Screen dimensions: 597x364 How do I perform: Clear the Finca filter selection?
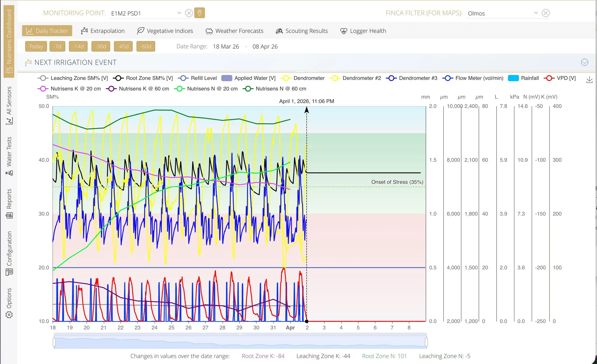[x=545, y=13]
